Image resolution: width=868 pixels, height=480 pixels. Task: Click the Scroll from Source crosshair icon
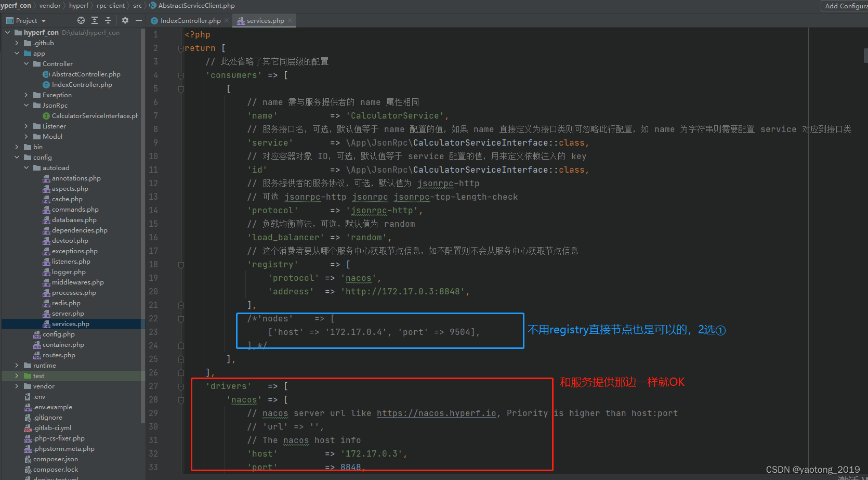pos(81,20)
